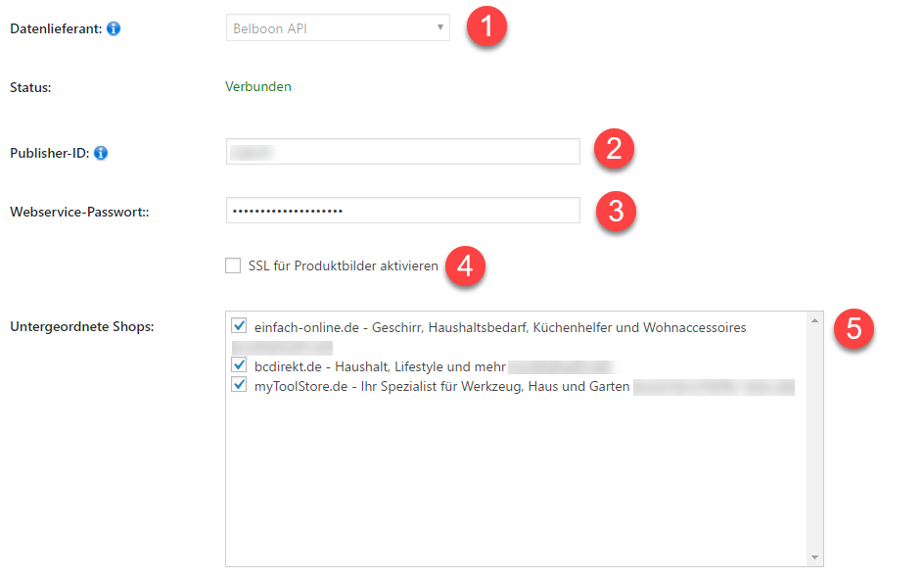
Task: Select the myToolStore.de Werkzeug label
Action: point(442,386)
